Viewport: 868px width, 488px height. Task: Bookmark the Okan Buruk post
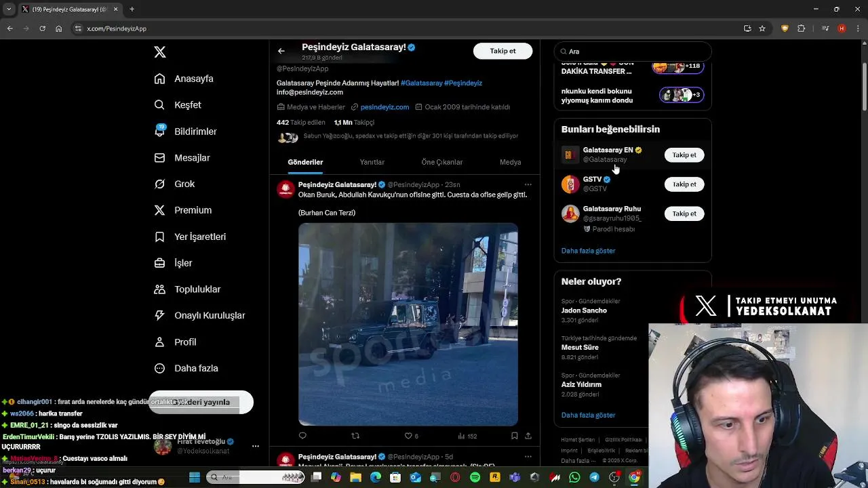[x=515, y=436]
